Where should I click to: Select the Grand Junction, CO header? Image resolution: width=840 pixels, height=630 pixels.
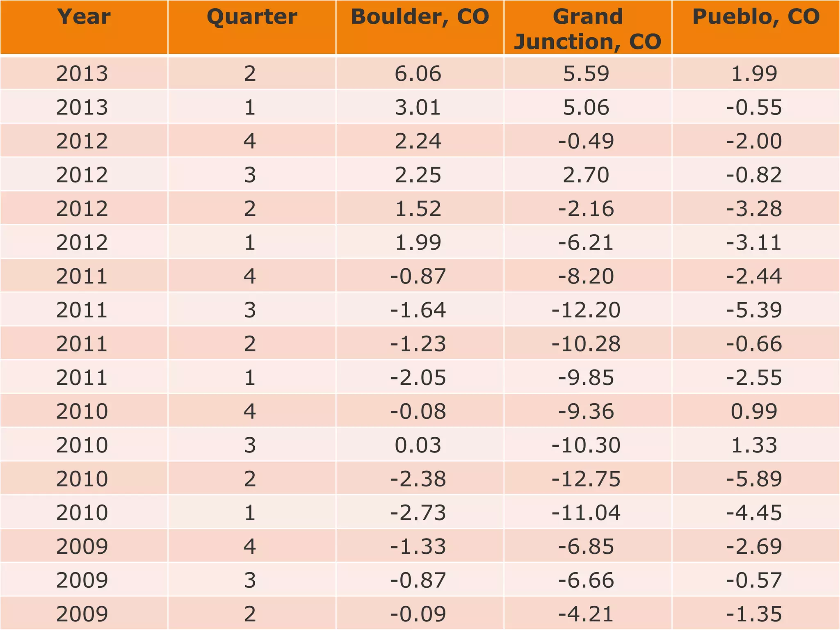pos(587,29)
